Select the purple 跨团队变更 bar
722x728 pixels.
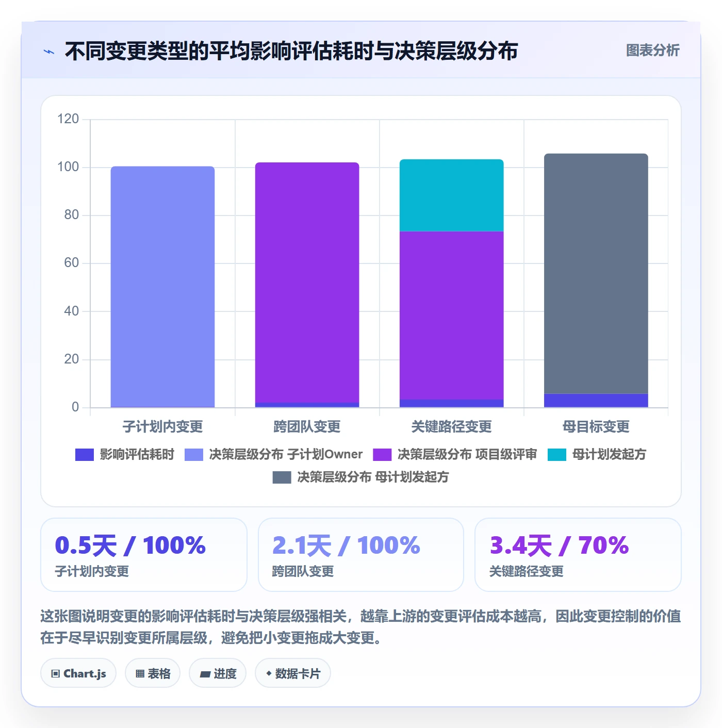click(x=307, y=283)
